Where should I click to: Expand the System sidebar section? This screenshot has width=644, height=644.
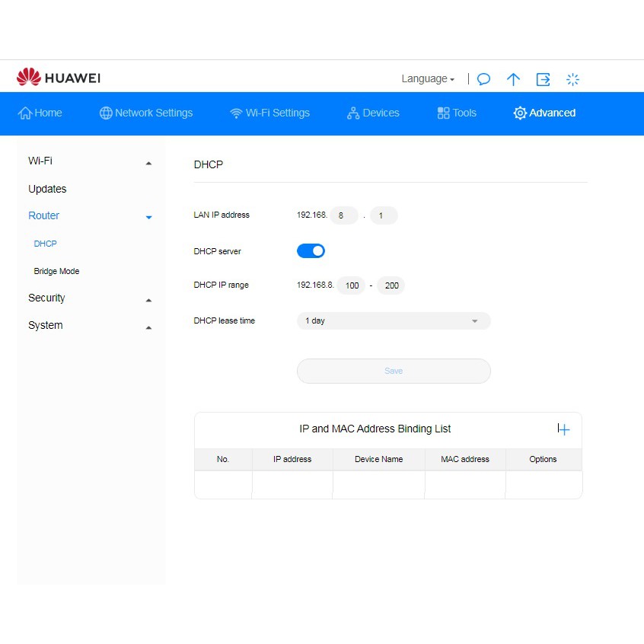(x=148, y=327)
